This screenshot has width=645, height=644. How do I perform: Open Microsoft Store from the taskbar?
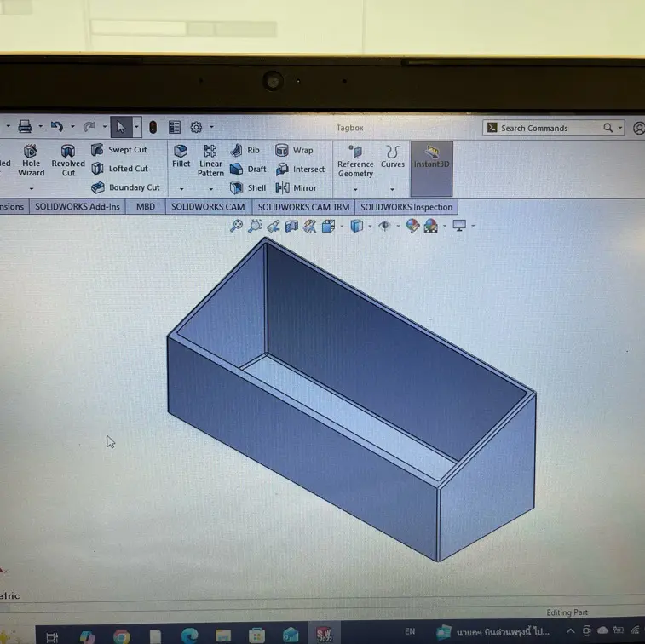256,635
